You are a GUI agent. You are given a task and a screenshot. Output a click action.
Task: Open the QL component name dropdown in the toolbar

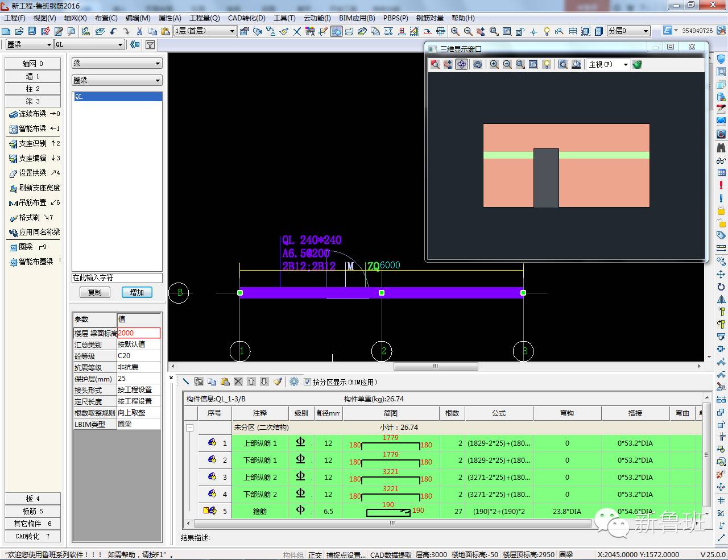point(89,44)
